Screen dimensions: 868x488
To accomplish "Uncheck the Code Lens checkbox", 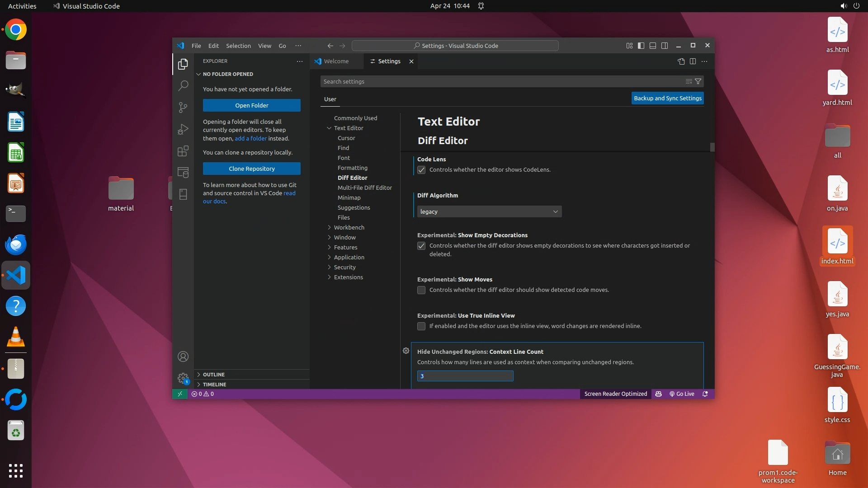I will click(421, 170).
